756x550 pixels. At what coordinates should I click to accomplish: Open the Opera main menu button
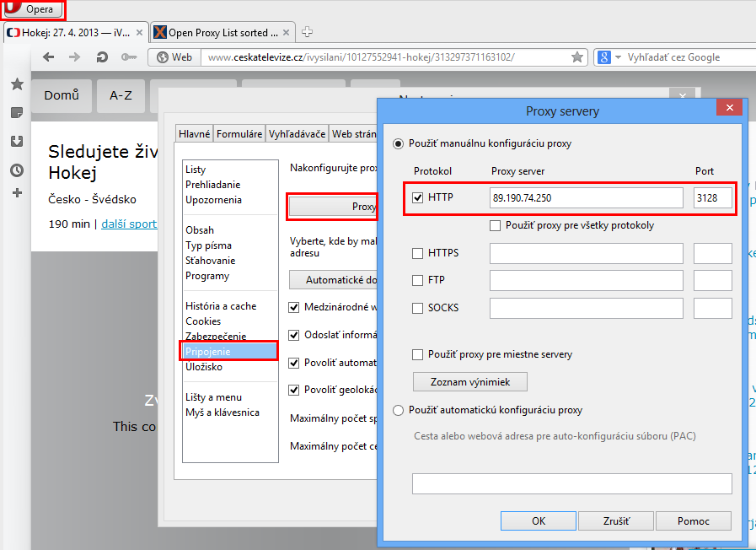tap(34, 9)
